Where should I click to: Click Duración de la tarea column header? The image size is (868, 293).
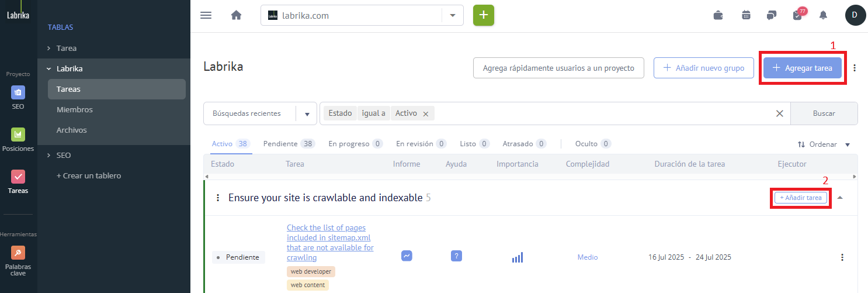click(690, 164)
